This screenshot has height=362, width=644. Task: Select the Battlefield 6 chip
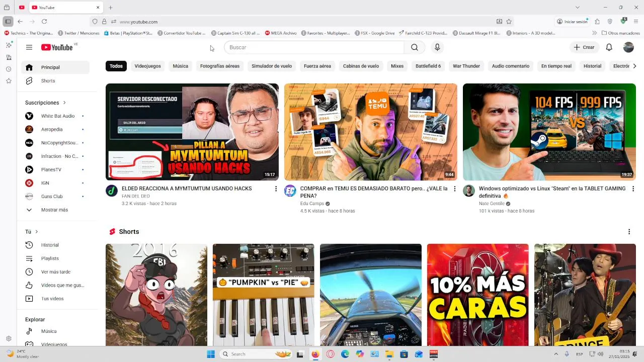(428, 66)
